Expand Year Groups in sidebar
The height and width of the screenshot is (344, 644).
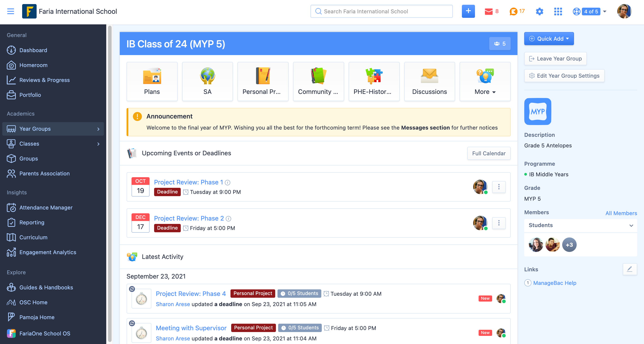click(53, 129)
